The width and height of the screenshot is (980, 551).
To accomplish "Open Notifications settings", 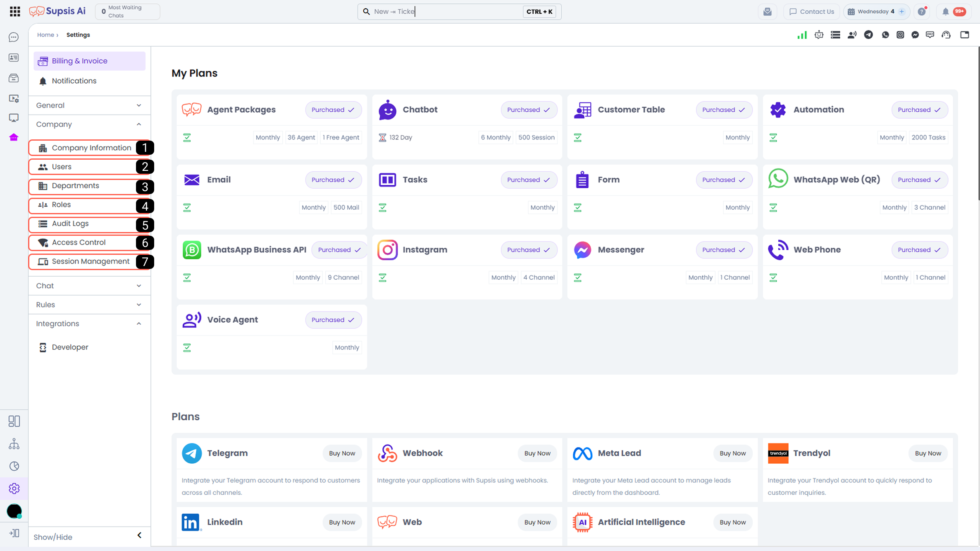I will [89, 81].
